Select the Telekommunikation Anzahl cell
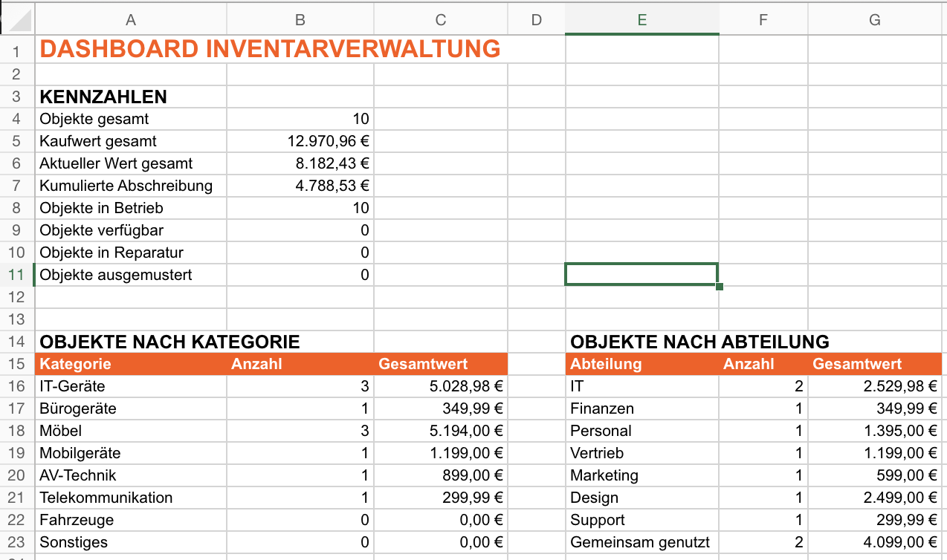Viewport: 947px width, 560px height. tap(300, 498)
